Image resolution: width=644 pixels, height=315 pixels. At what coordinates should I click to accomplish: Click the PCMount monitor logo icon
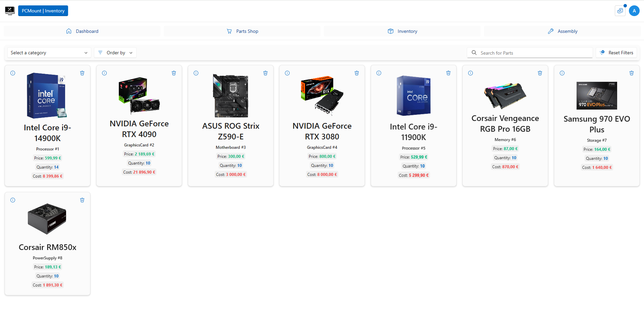(10, 11)
